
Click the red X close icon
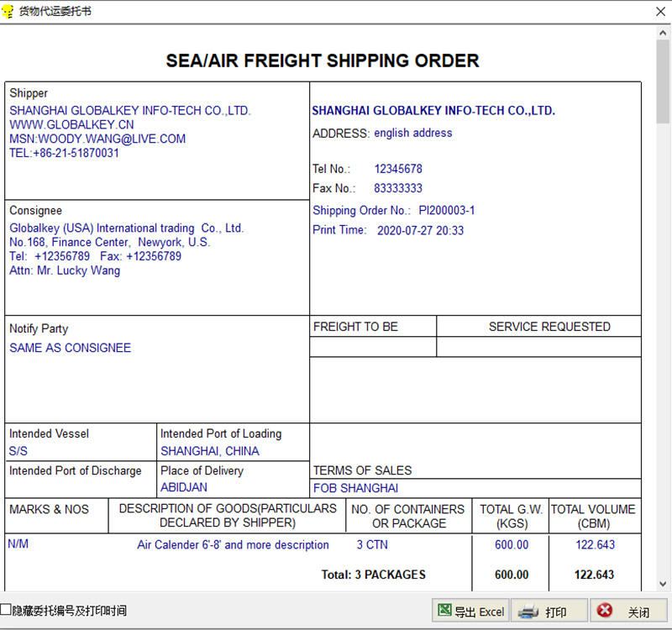[x=605, y=611]
